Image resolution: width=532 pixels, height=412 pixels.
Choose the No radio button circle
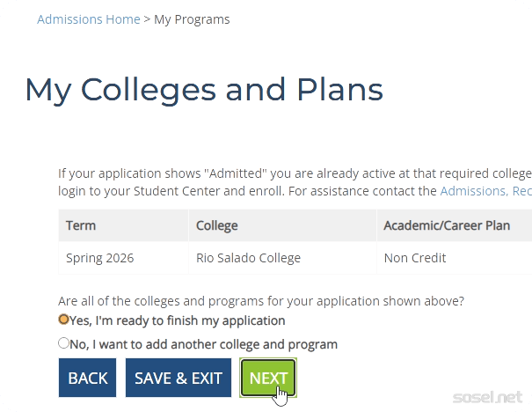63,343
